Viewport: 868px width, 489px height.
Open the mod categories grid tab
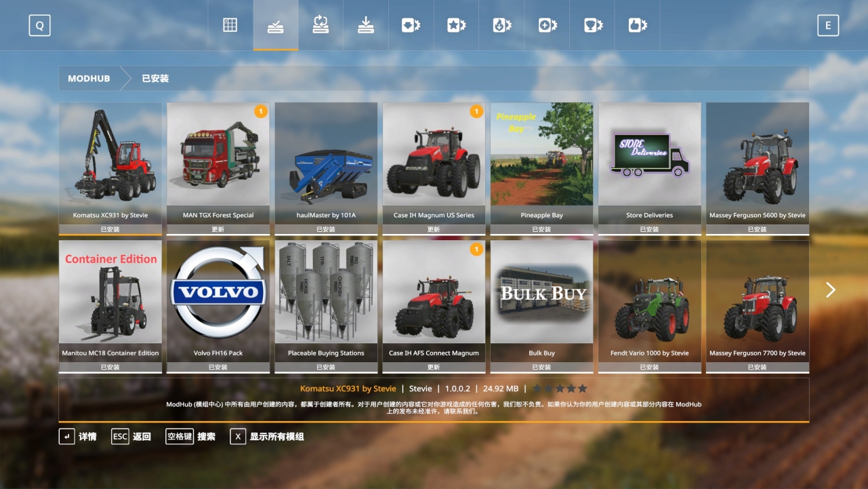[230, 26]
